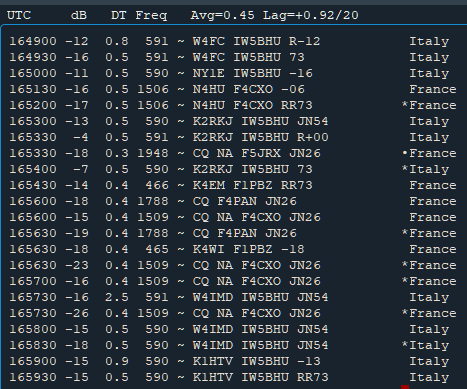
Task: Click dB value -4 in 165330 row
Action: point(80,137)
